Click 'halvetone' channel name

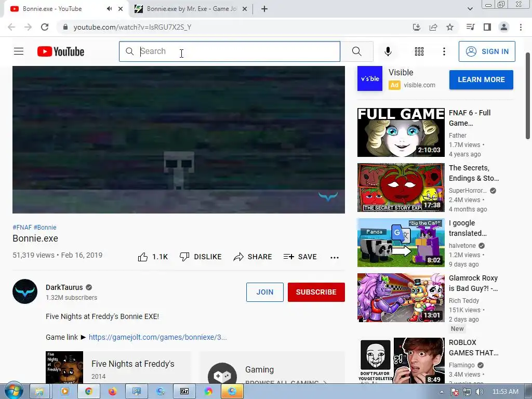coord(462,246)
